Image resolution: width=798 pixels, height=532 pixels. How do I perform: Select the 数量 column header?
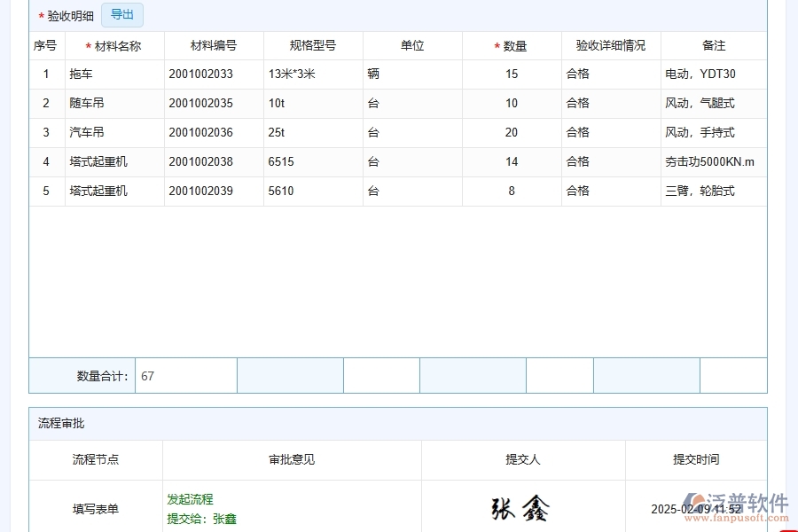(512, 45)
